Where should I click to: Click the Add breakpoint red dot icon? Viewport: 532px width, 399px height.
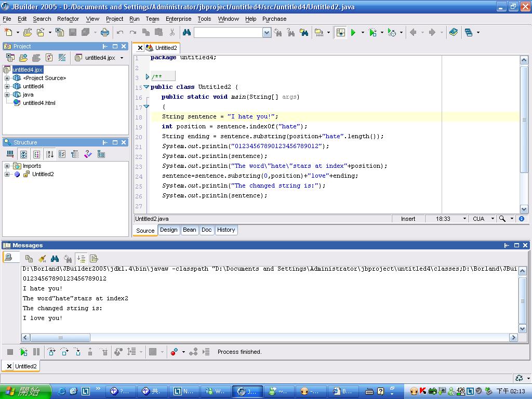(175, 352)
